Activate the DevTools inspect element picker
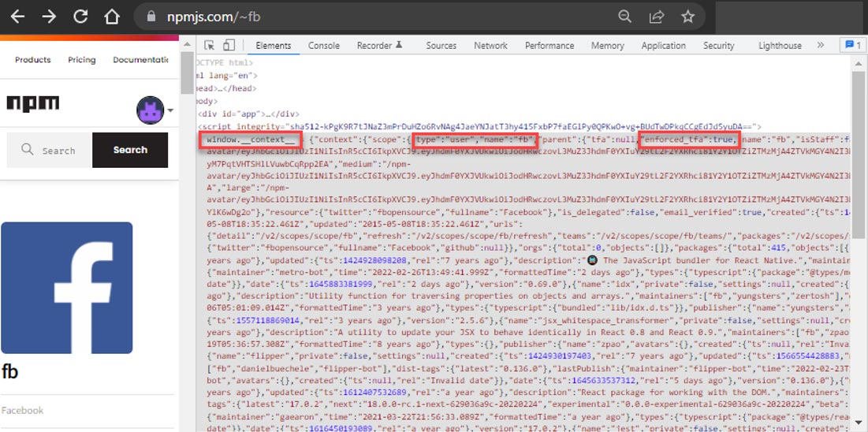Image resolution: width=868 pixels, height=432 pixels. pyautogui.click(x=209, y=46)
